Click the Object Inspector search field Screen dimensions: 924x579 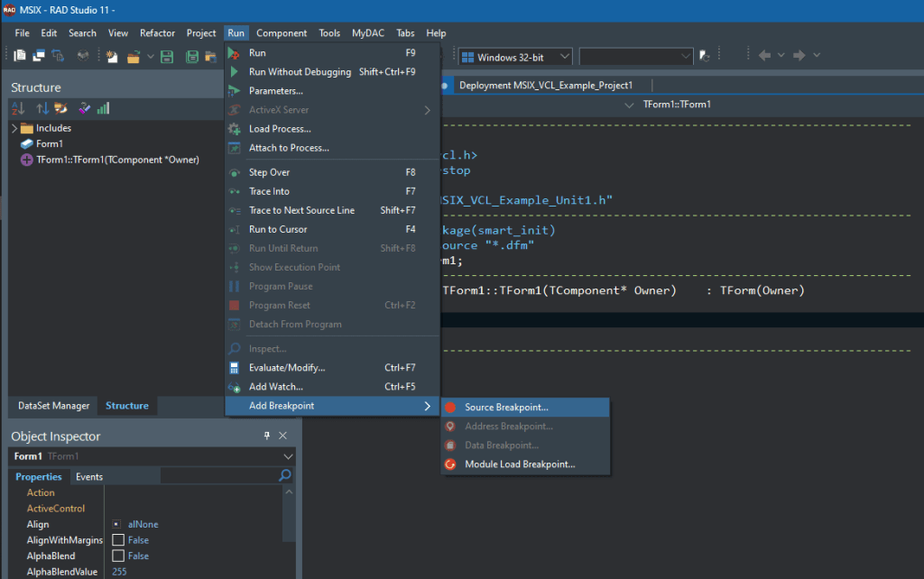218,476
